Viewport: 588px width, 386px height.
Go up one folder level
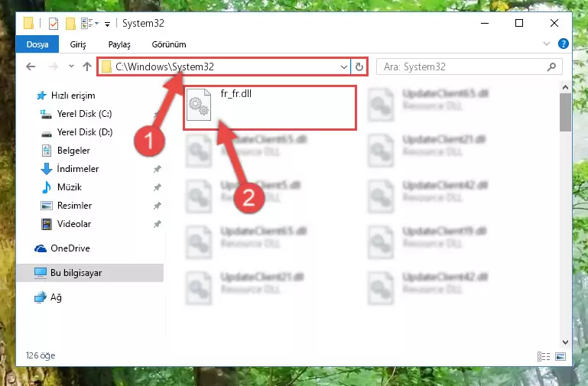(x=87, y=66)
